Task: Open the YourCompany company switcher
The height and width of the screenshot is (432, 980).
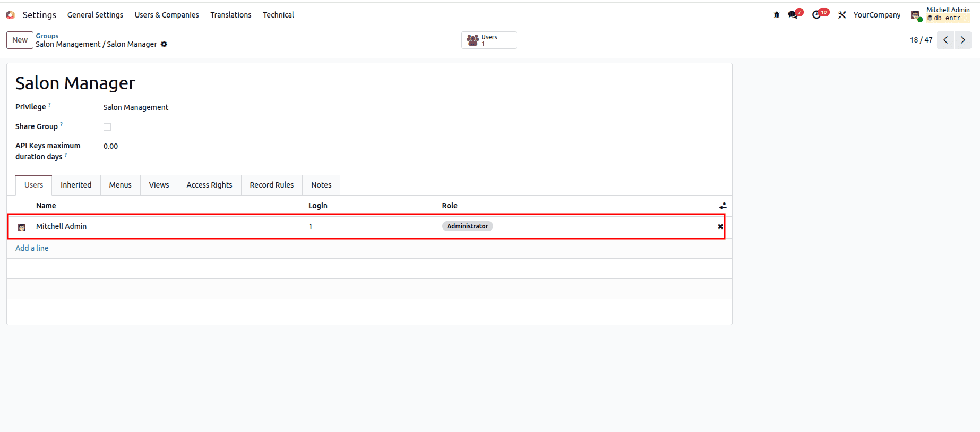Action: (x=877, y=15)
